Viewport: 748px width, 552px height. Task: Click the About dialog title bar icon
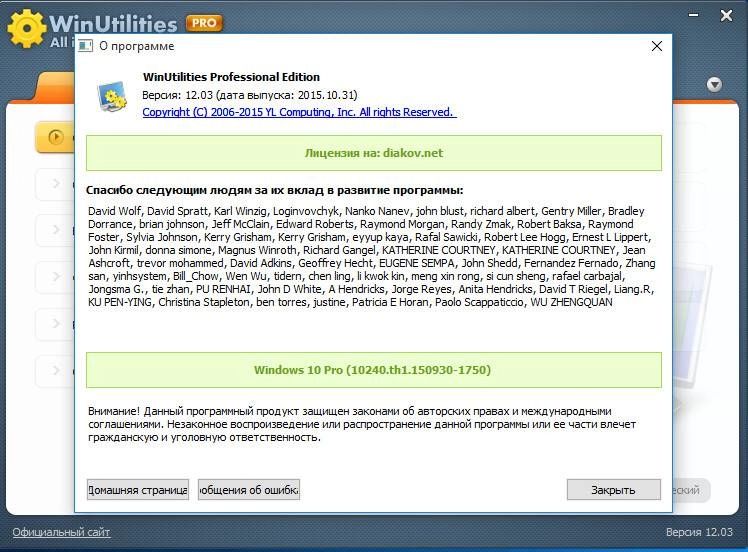(x=85, y=46)
